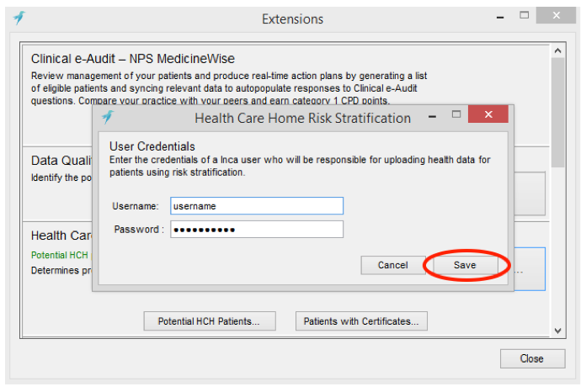
Task: Click the bird logo in Extensions title bar
Action: click(19, 18)
